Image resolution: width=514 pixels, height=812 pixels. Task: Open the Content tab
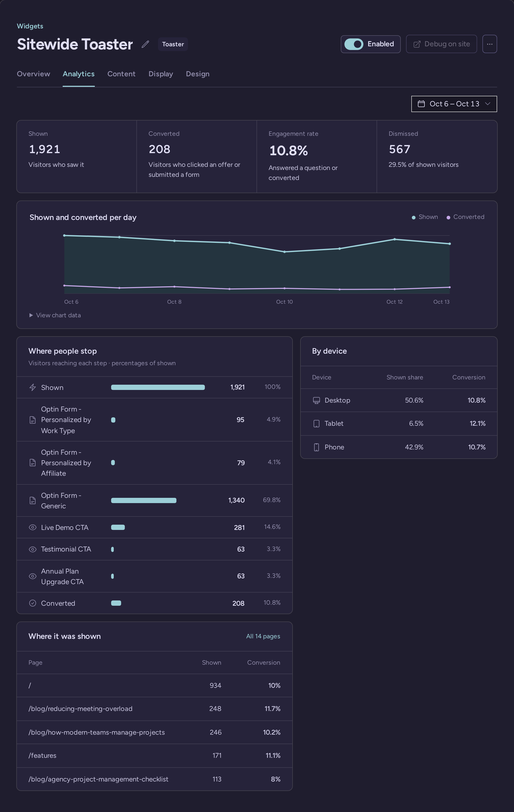click(121, 74)
